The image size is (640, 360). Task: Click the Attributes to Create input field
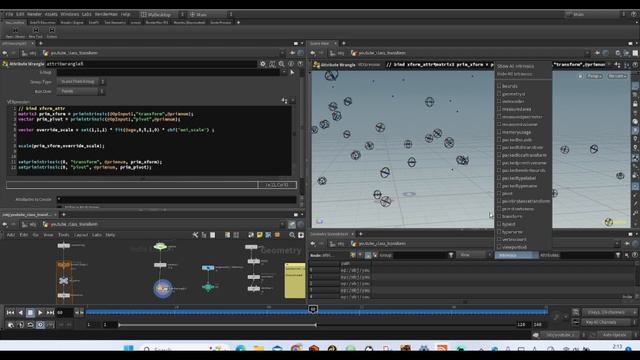[176, 200]
